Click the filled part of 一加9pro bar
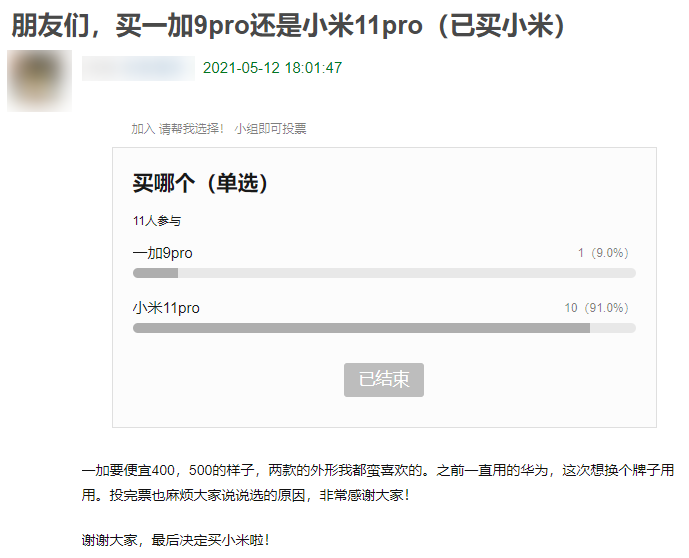The height and width of the screenshot is (558, 689). click(155, 273)
